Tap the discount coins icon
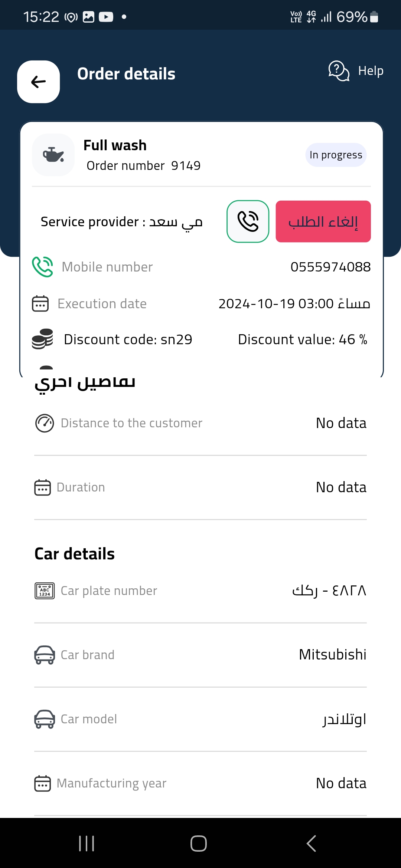This screenshot has width=401, height=868. point(42,339)
